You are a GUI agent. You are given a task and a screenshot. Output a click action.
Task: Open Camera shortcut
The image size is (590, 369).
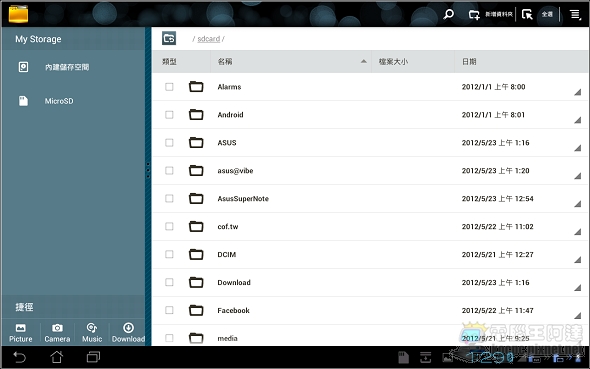(57, 333)
